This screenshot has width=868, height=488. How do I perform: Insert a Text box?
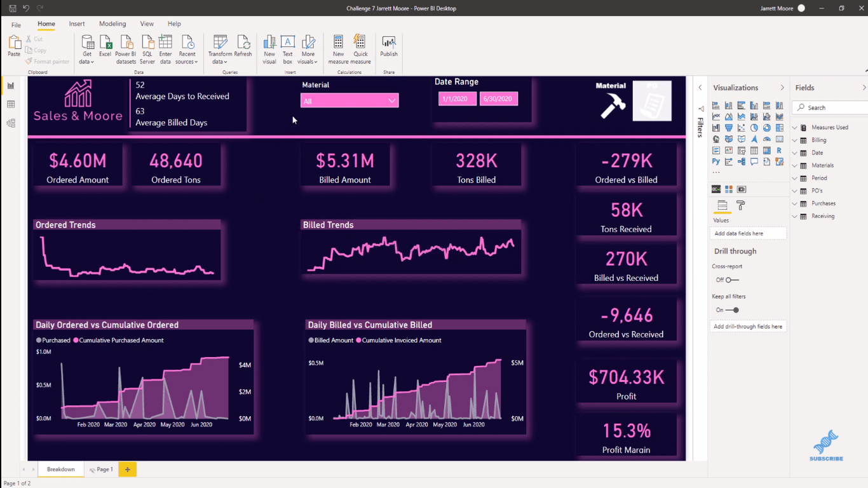(288, 50)
